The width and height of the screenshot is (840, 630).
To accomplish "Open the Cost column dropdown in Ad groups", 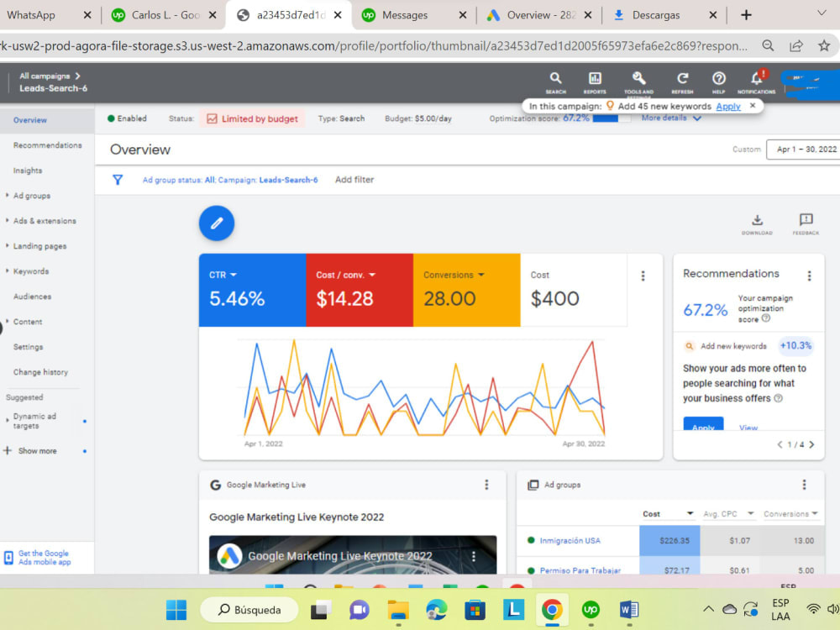I will 690,514.
